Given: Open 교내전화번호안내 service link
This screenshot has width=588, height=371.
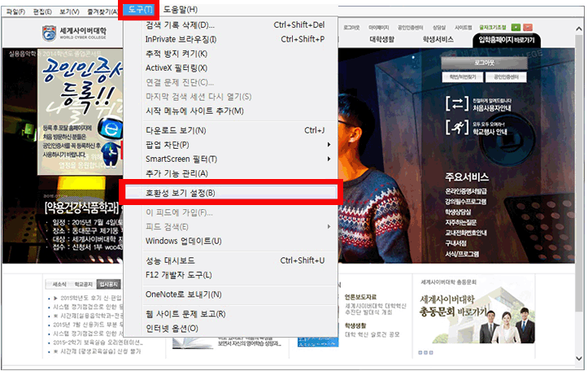Looking at the screenshot, I should pyautogui.click(x=466, y=233).
